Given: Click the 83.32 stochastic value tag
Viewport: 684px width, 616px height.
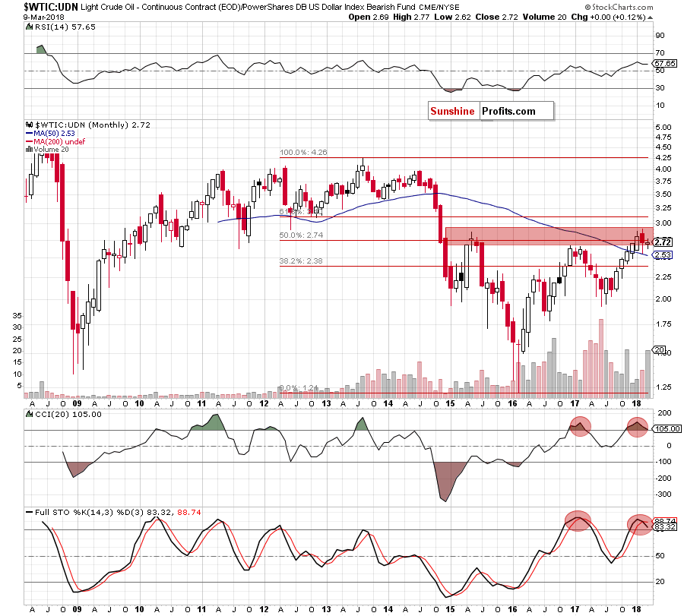Looking at the screenshot, I should [x=665, y=527].
